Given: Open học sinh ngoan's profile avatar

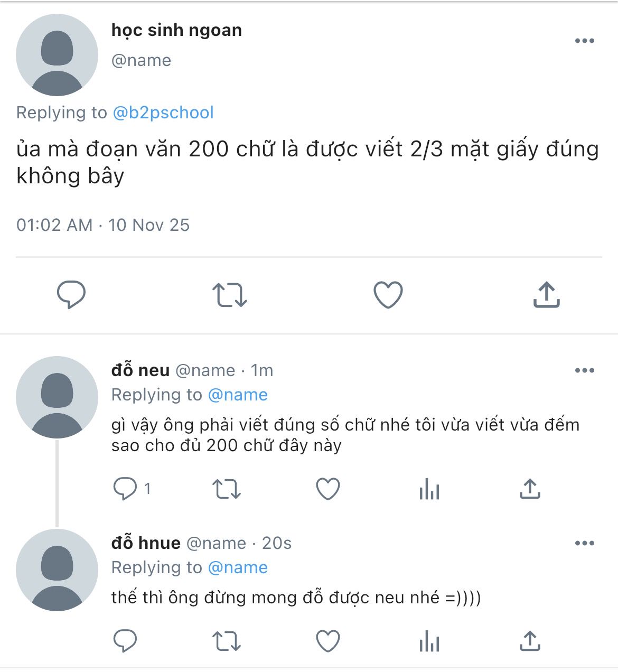Looking at the screenshot, I should point(57,55).
